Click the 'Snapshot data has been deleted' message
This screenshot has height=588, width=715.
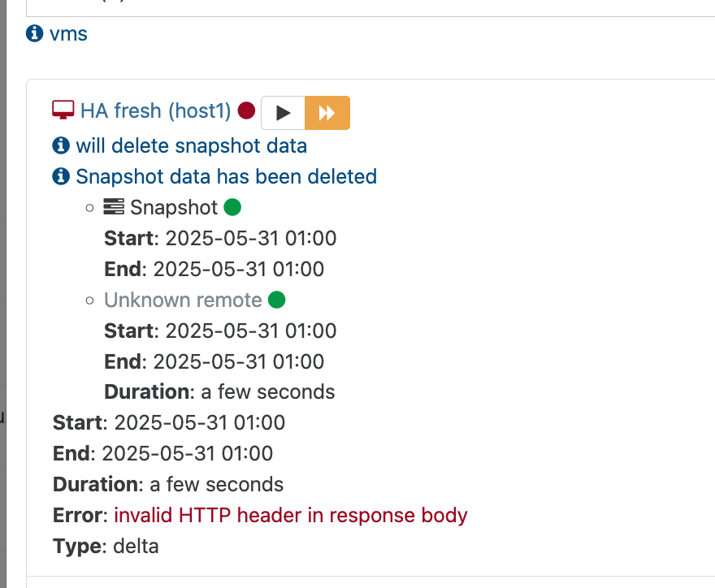pyautogui.click(x=226, y=176)
